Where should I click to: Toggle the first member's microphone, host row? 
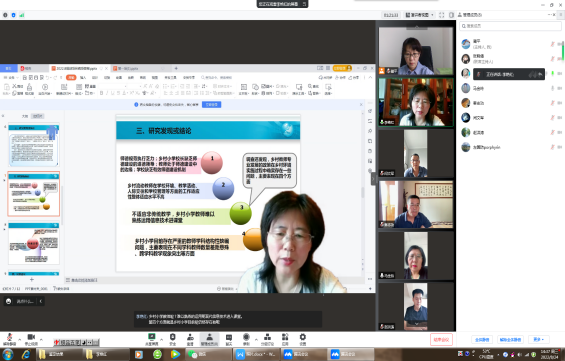pos(552,44)
